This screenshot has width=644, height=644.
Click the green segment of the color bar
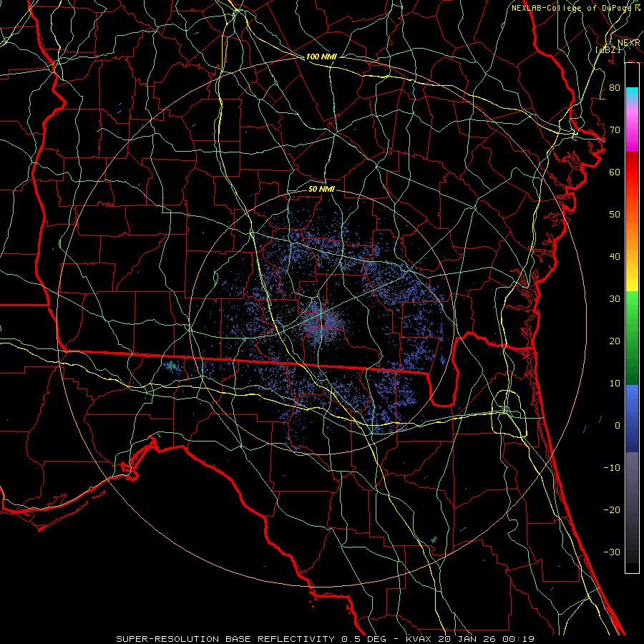[x=632, y=338]
